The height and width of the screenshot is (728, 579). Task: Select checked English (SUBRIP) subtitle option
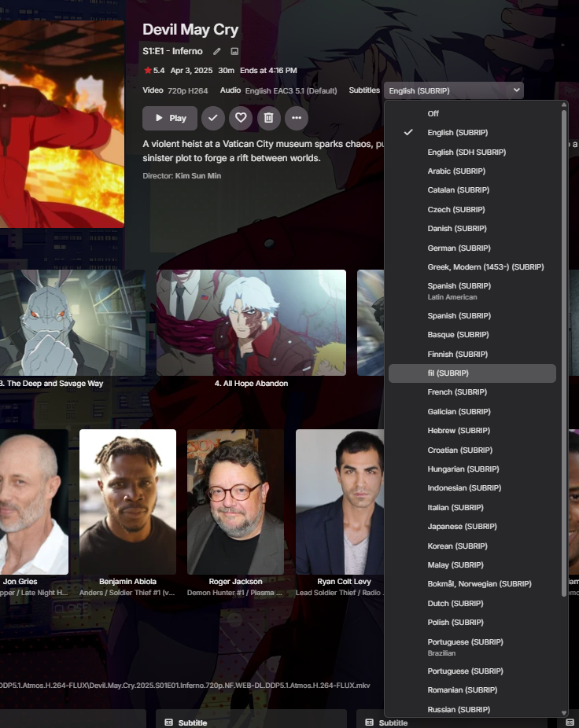click(x=472, y=132)
